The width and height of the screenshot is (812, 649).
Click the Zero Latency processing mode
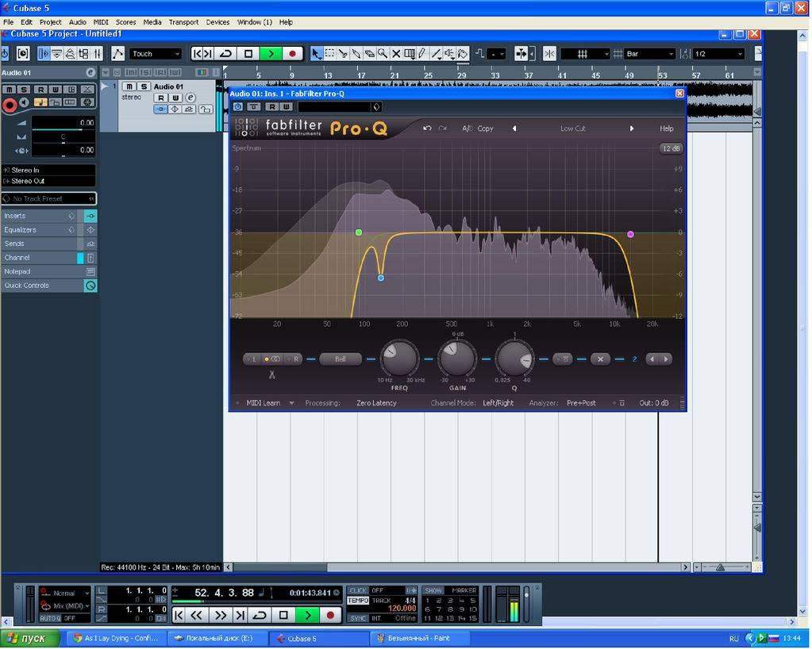click(x=376, y=403)
